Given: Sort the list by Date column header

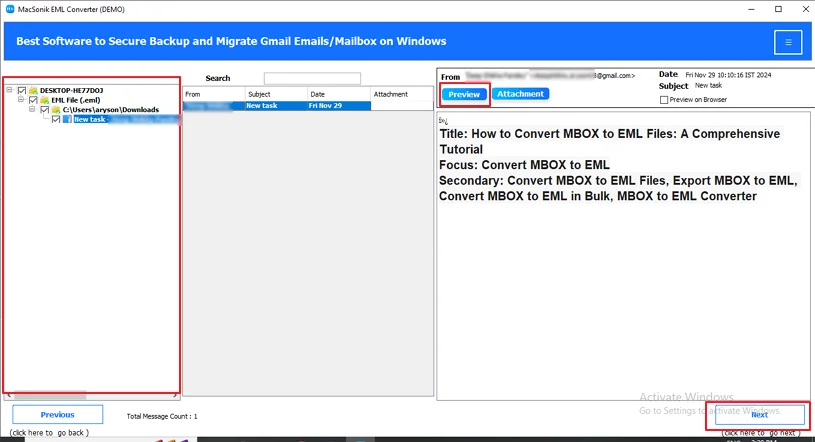Looking at the screenshot, I should (x=339, y=94).
